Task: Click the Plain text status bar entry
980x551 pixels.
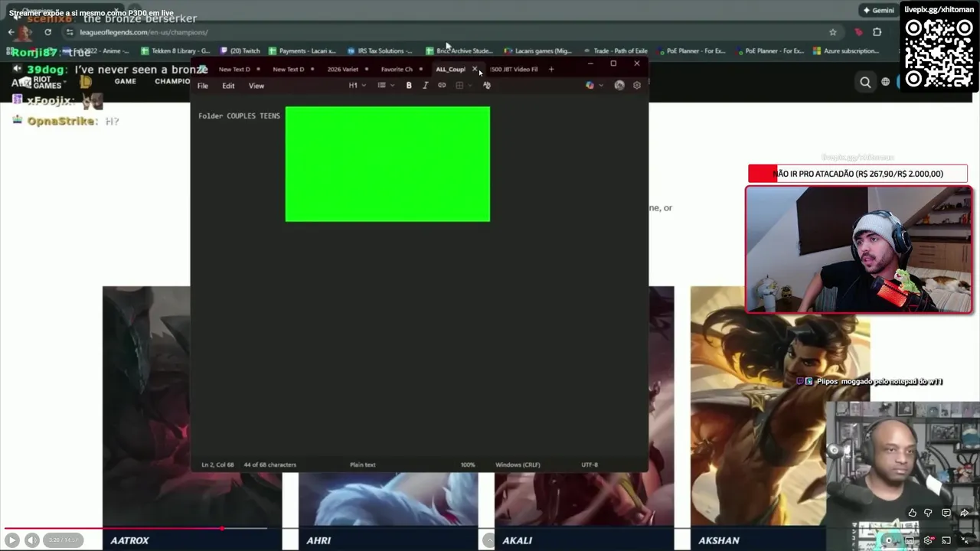Action: tap(363, 465)
